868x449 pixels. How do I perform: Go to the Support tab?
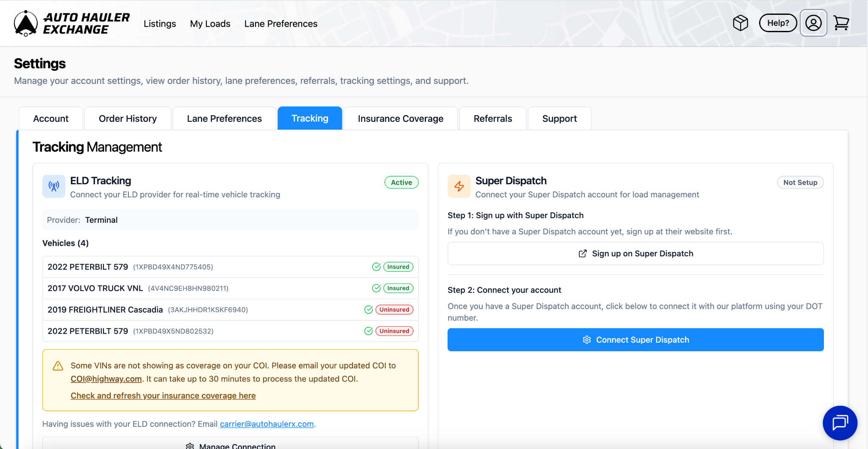tap(559, 119)
